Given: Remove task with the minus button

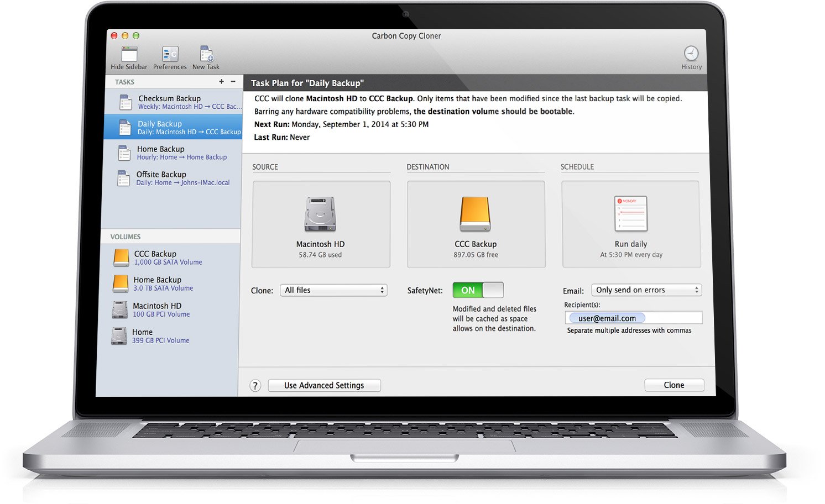Looking at the screenshot, I should coord(233,81).
